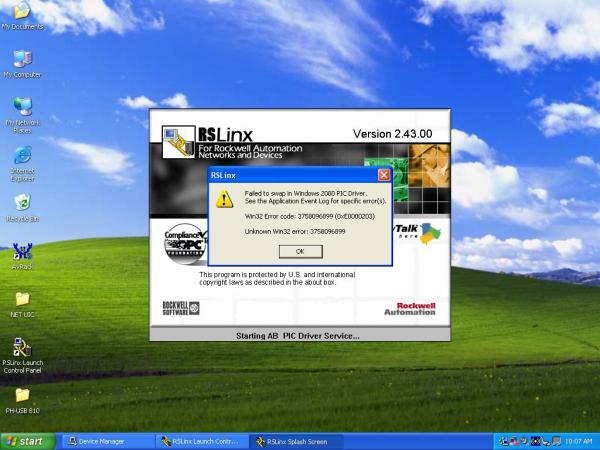Click 'Version 2.43.00' text on splash screen

click(x=393, y=134)
